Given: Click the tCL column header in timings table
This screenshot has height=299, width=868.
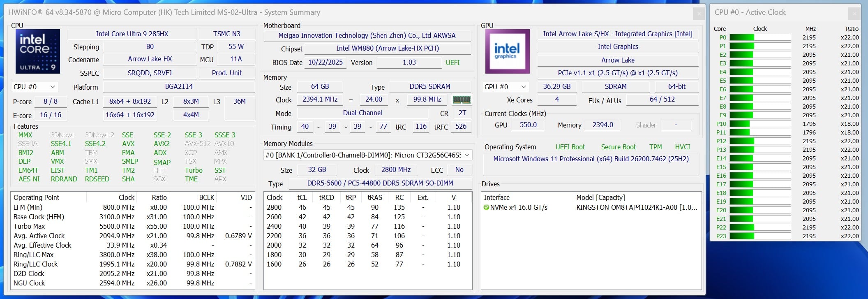Looking at the screenshot, I should click(302, 197).
